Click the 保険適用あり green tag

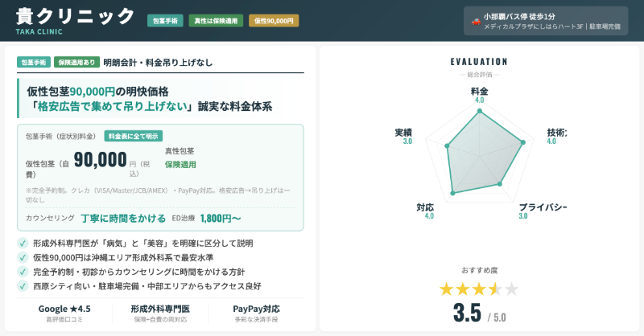coord(75,62)
